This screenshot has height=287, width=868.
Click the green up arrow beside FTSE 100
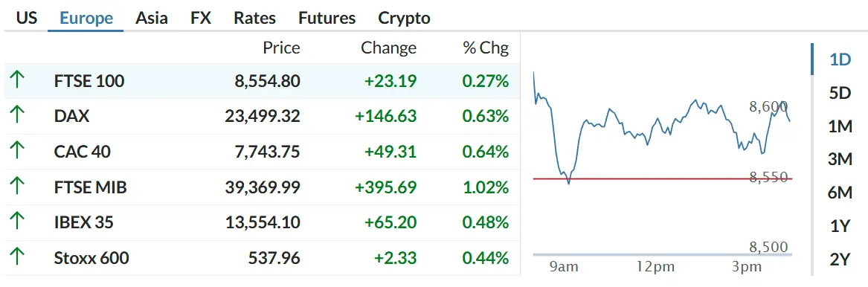(18, 81)
